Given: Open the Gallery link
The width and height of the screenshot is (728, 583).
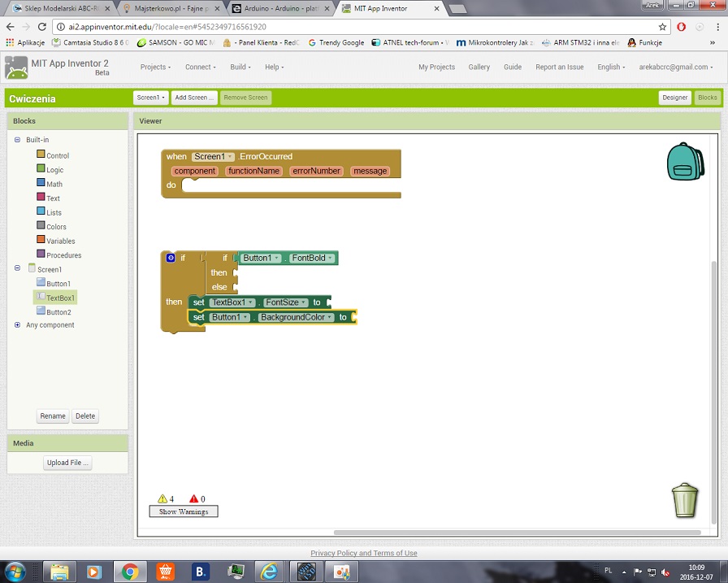Looking at the screenshot, I should tap(479, 67).
